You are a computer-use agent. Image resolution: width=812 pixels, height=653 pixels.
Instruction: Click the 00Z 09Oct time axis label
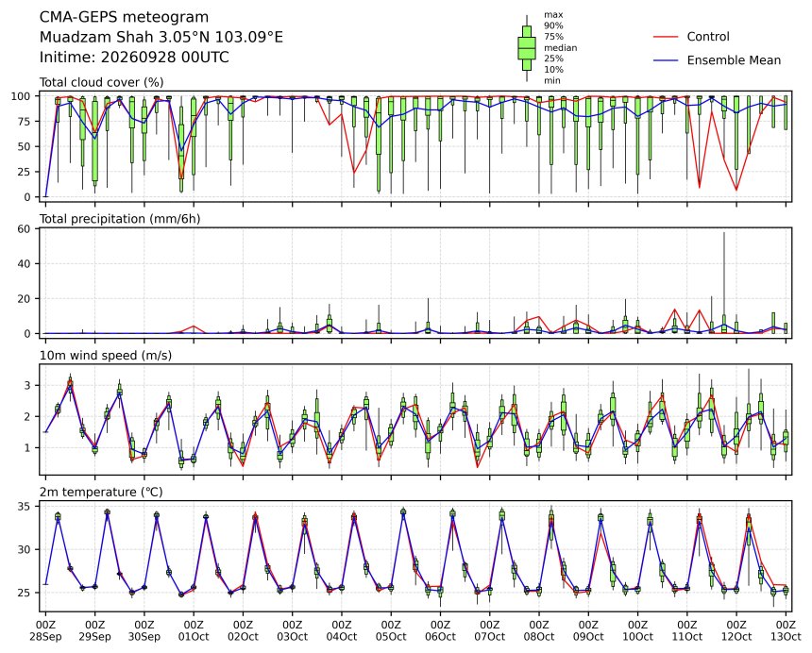pos(588,630)
